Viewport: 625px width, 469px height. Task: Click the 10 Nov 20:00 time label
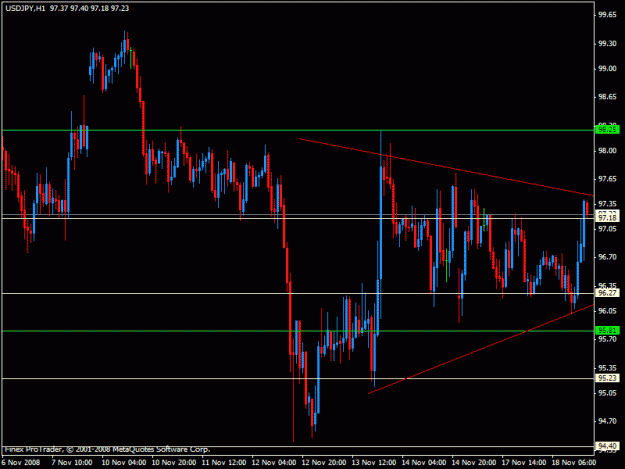[174, 463]
